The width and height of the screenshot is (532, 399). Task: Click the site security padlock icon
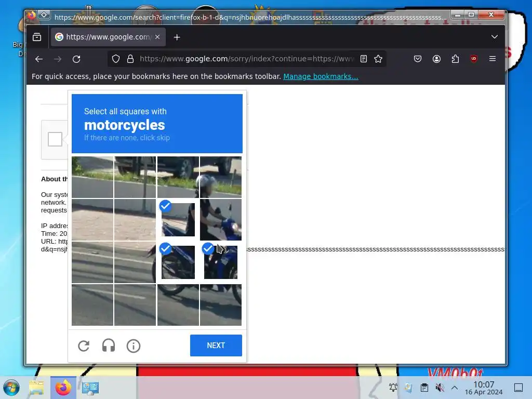click(x=130, y=59)
